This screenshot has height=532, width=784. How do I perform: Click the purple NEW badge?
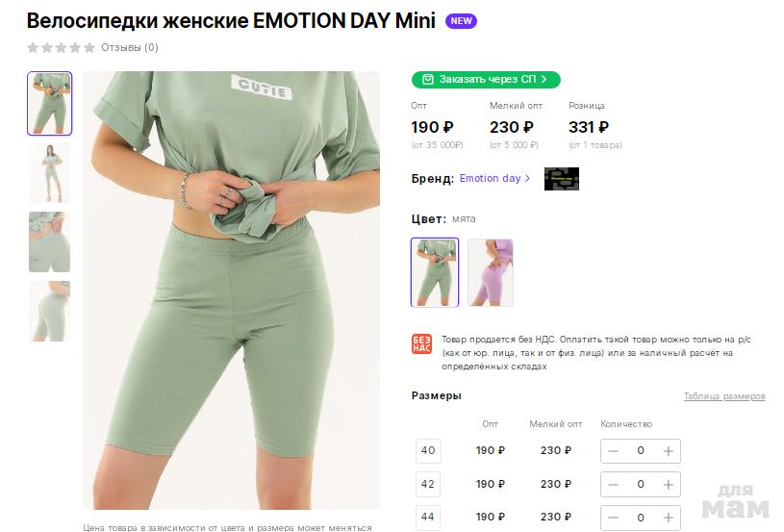pos(461,21)
